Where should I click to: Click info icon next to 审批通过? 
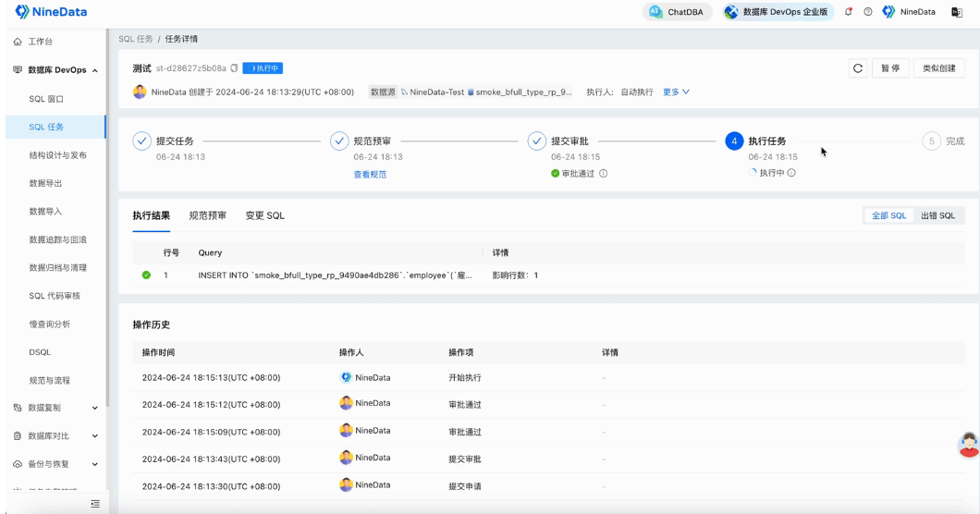pyautogui.click(x=603, y=173)
